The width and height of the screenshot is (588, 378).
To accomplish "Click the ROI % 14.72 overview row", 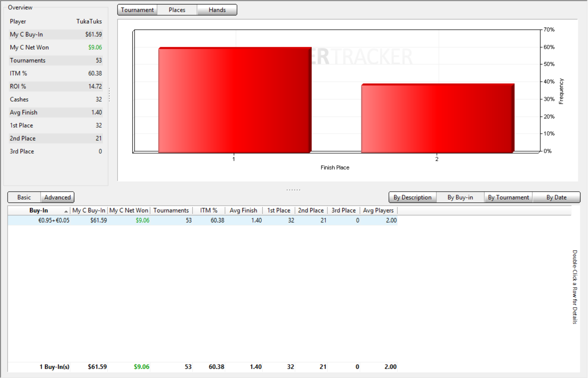I will [x=56, y=86].
